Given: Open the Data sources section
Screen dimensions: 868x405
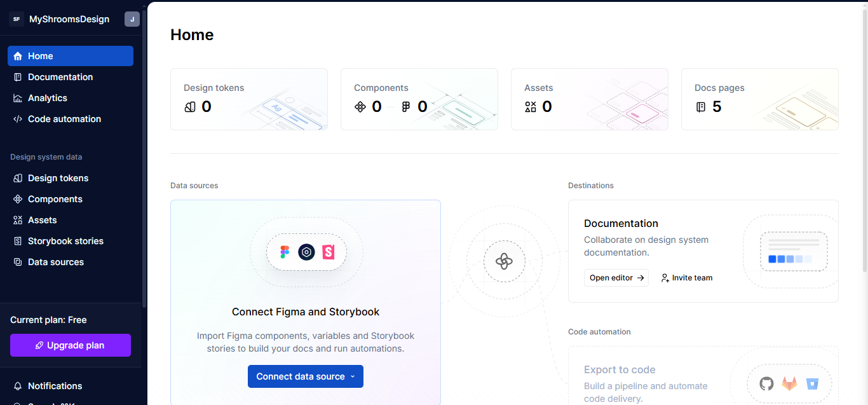Looking at the screenshot, I should [55, 262].
